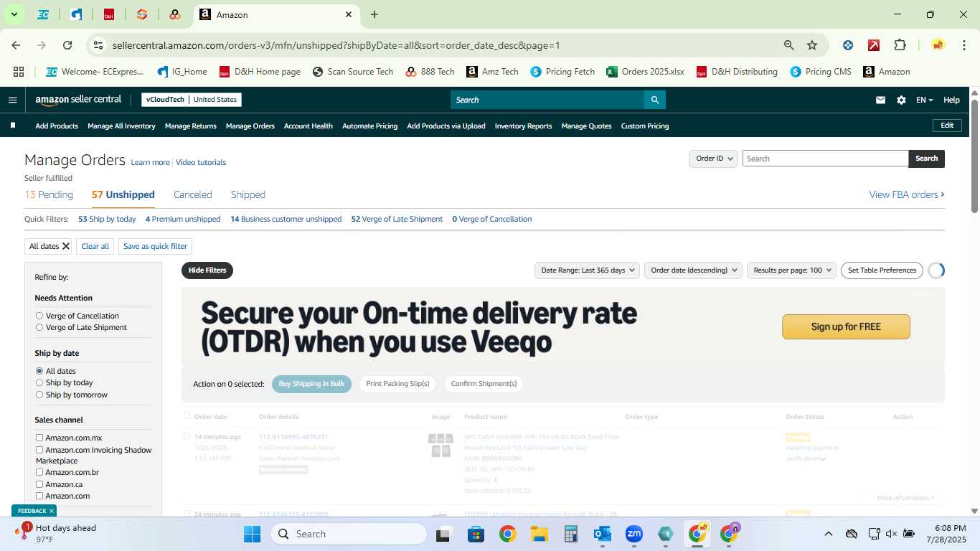Click the Clear all filters button

[x=95, y=246]
